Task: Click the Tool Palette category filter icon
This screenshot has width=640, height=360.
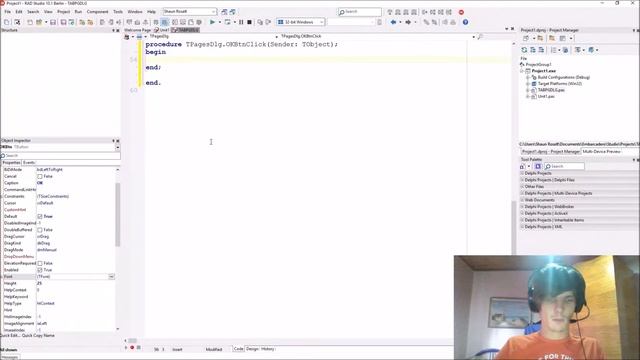Action: pos(538,166)
